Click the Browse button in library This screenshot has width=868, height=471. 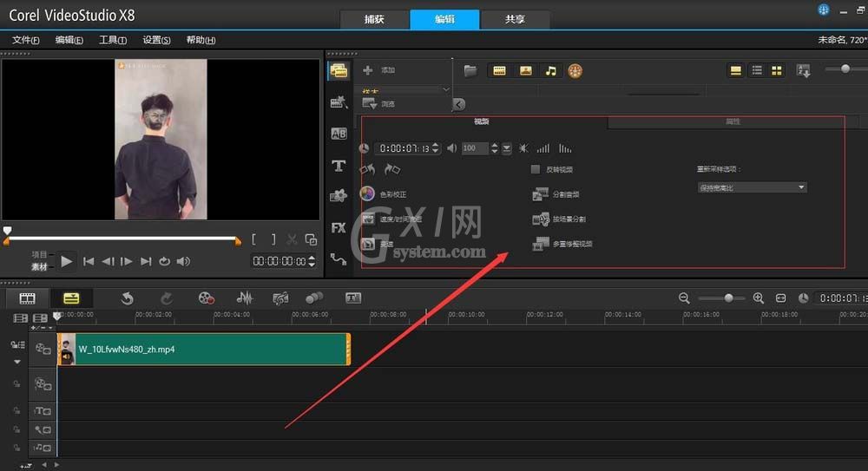378,103
